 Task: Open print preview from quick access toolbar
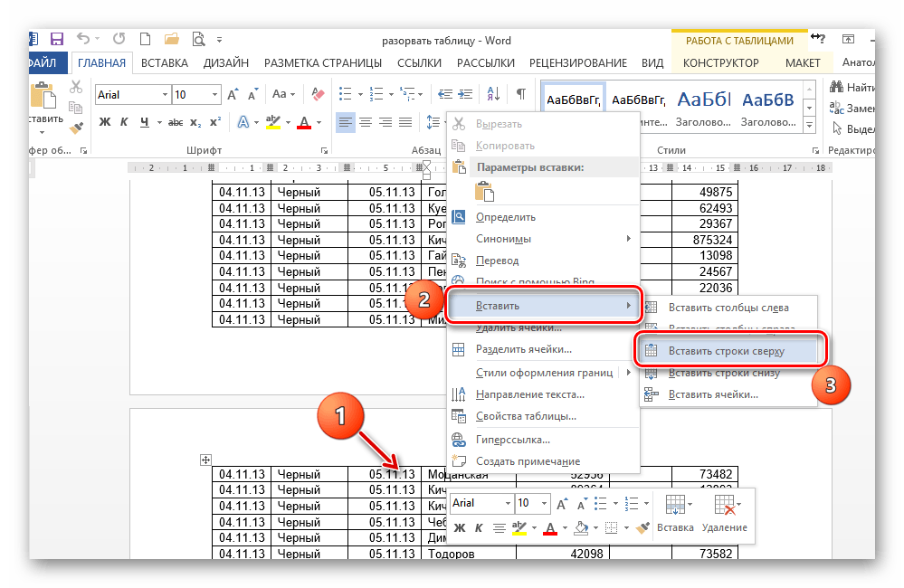click(198, 39)
